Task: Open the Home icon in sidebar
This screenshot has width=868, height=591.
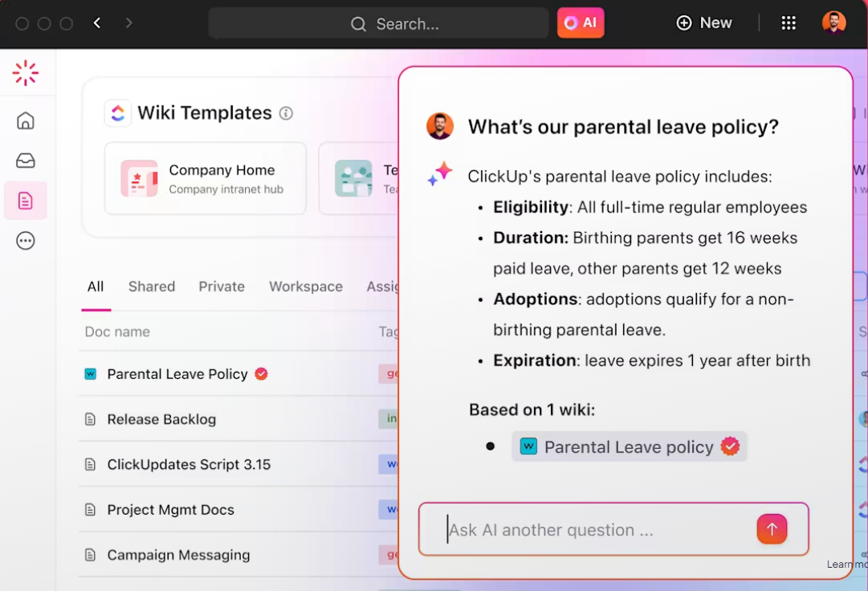Action: pyautogui.click(x=26, y=121)
